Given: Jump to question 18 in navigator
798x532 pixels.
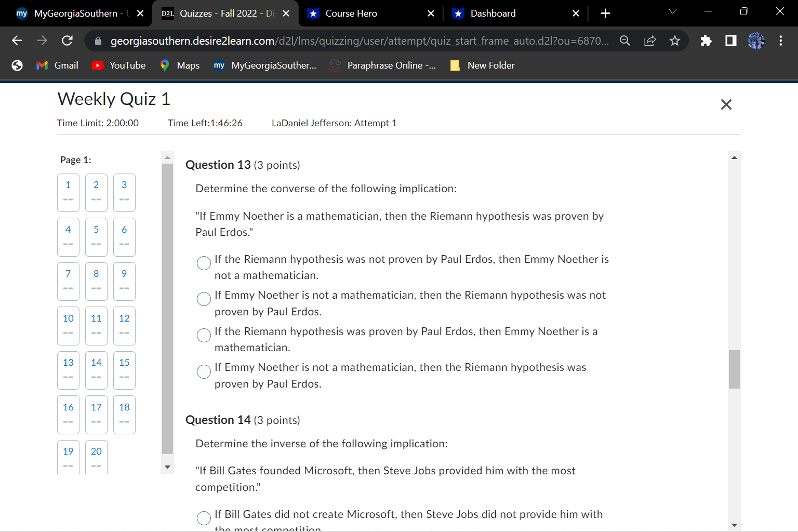Looking at the screenshot, I should click(124, 415).
